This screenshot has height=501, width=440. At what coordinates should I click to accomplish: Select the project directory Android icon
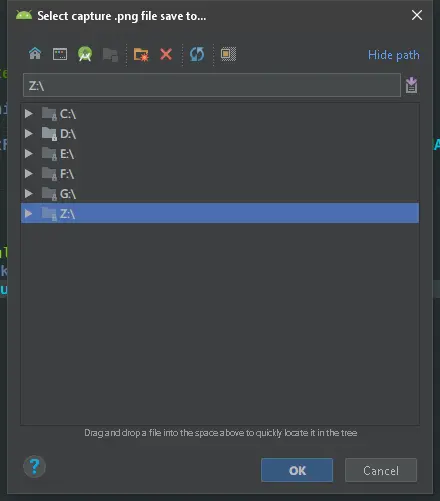tap(85, 54)
